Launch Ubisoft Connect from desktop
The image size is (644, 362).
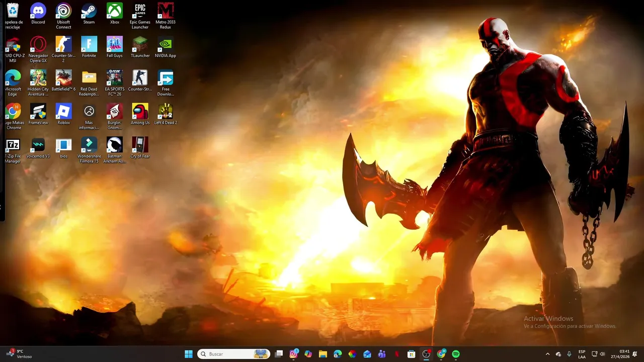[x=63, y=16]
